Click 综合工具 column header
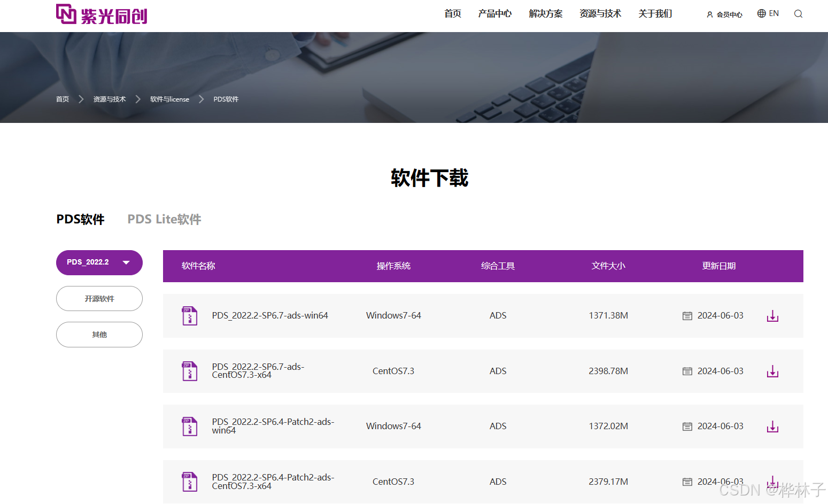The image size is (828, 504). pyautogui.click(x=498, y=266)
